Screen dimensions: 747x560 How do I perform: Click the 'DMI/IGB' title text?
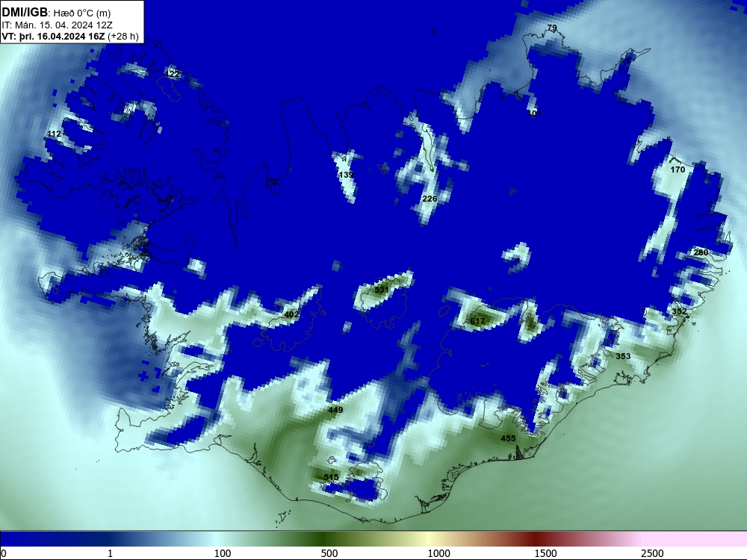[x=25, y=12]
